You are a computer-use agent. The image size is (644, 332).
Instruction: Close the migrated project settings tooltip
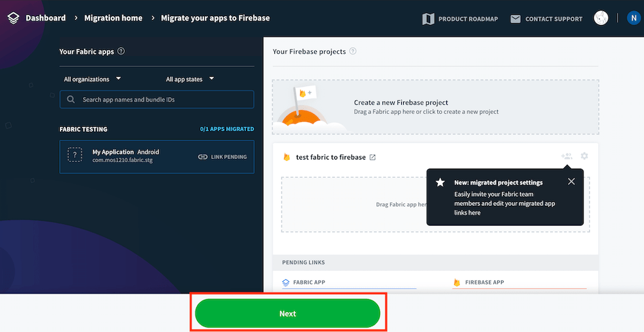[x=571, y=181]
